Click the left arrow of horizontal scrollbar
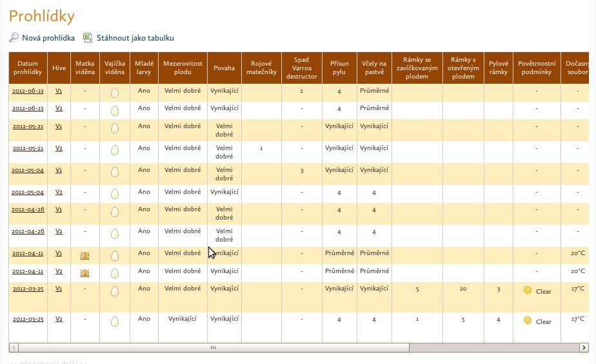The width and height of the screenshot is (596, 364). (x=14, y=347)
